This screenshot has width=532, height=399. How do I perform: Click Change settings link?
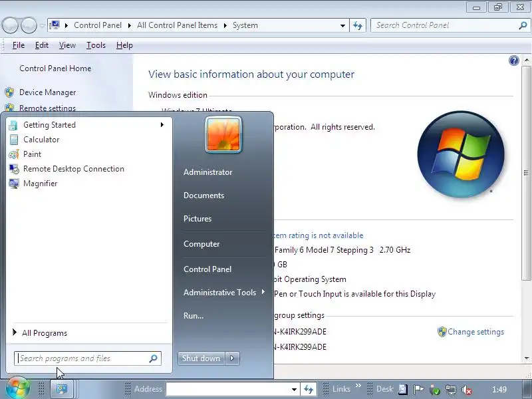pyautogui.click(x=475, y=332)
